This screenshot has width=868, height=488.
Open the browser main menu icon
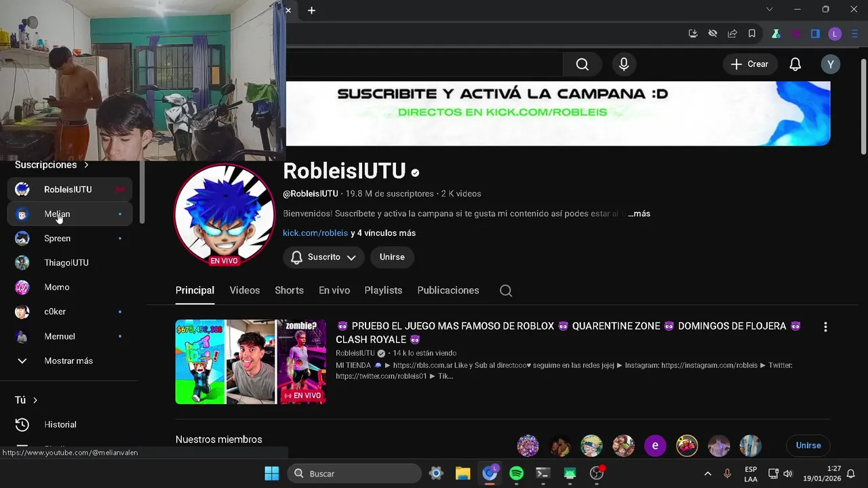[x=854, y=33]
